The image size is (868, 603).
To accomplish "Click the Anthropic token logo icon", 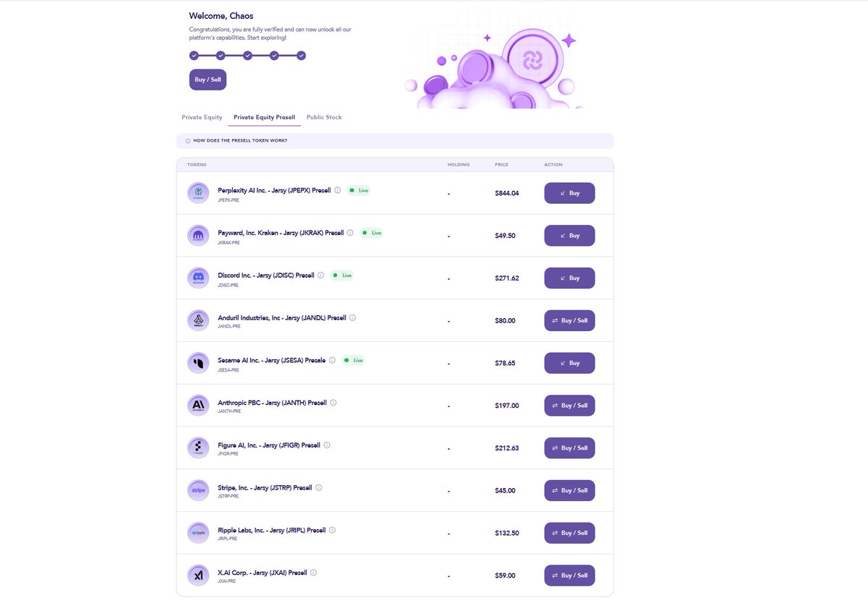I will point(197,406).
